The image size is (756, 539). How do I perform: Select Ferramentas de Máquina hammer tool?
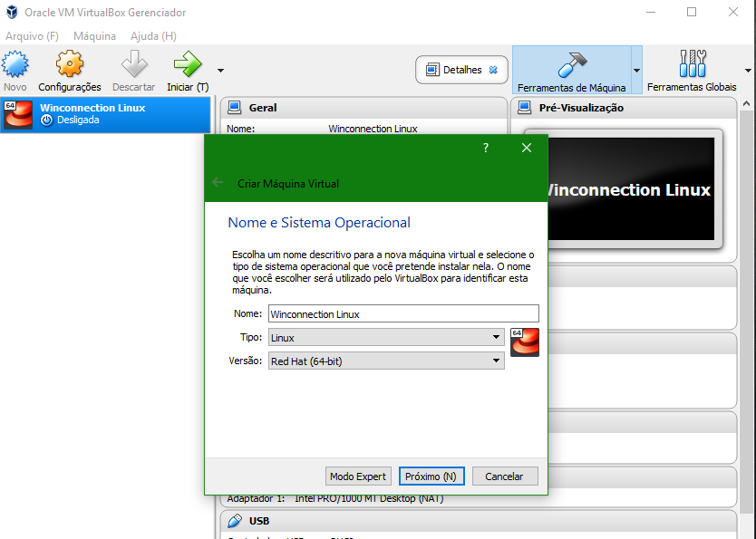[572, 70]
